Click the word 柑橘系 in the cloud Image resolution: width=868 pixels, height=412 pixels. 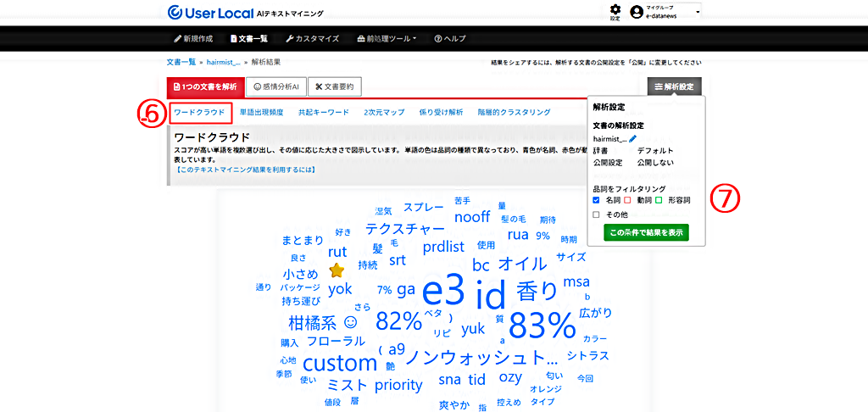[312, 322]
